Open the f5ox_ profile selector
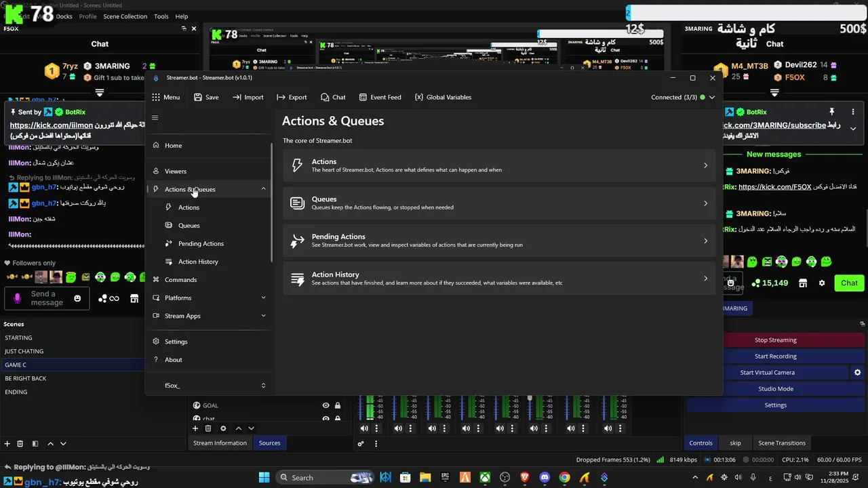The height and width of the screenshot is (488, 868). (x=209, y=386)
